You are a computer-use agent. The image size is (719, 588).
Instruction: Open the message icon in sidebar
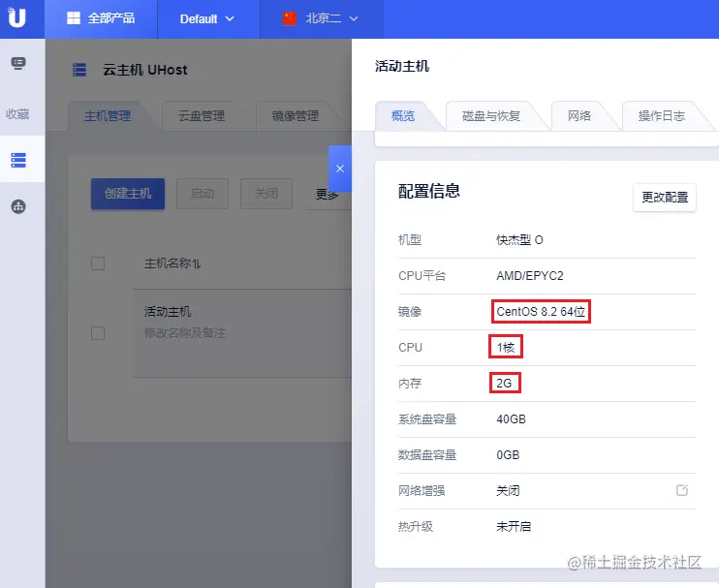click(x=18, y=63)
